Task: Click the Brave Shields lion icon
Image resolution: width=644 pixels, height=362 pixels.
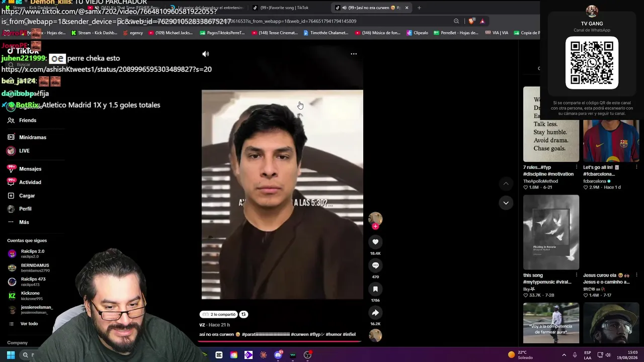Action: 471,21
